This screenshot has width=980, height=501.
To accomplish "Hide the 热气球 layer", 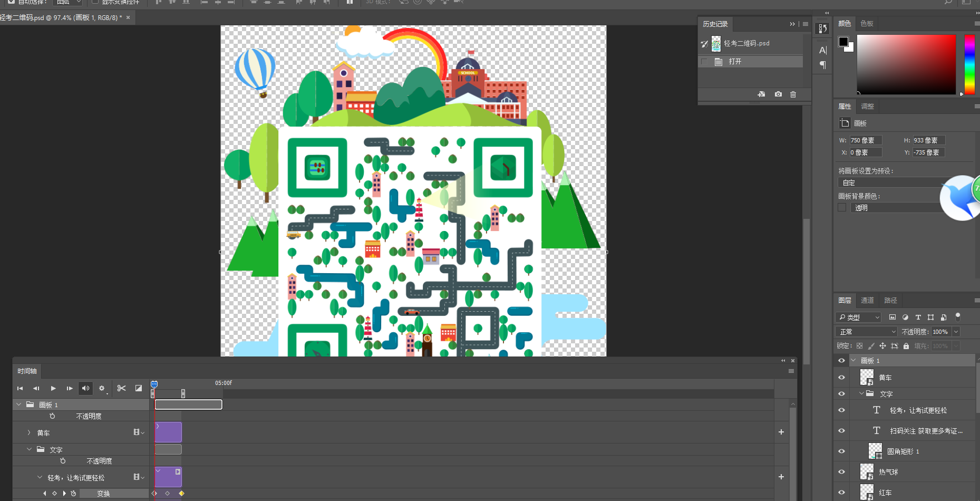I will [x=841, y=472].
